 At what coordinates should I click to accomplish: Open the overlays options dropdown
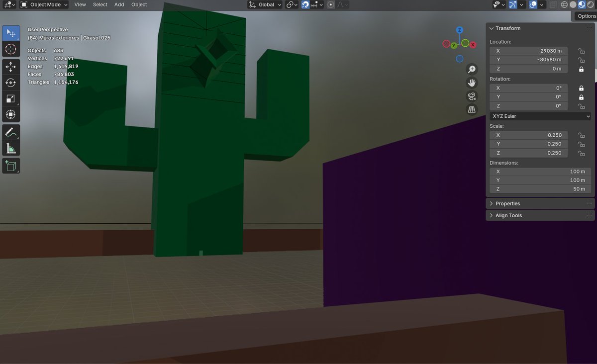542,4
